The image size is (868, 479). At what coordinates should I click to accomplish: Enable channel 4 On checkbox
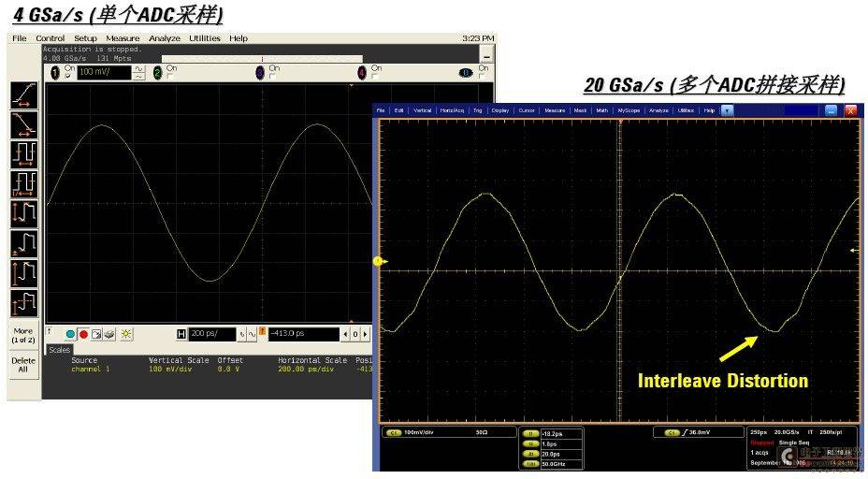[x=375, y=76]
